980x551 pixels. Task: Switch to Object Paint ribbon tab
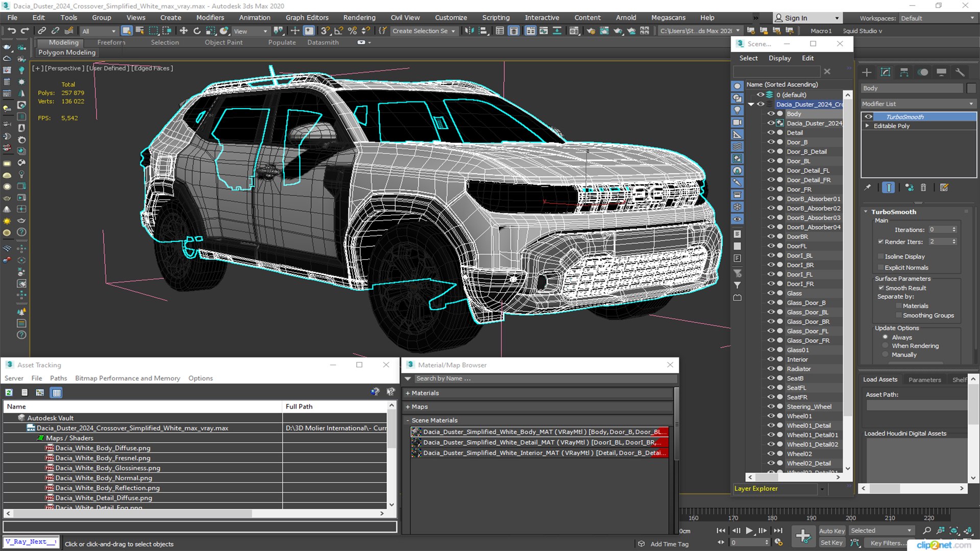(224, 42)
